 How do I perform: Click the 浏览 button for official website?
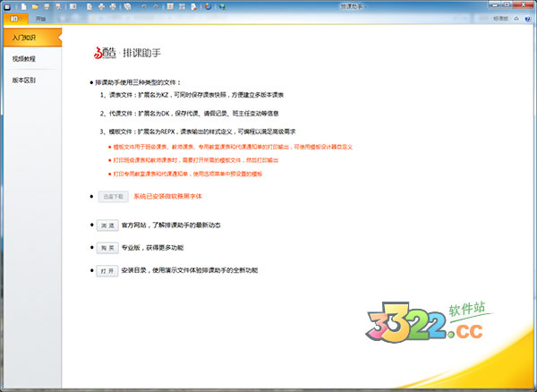pos(107,226)
